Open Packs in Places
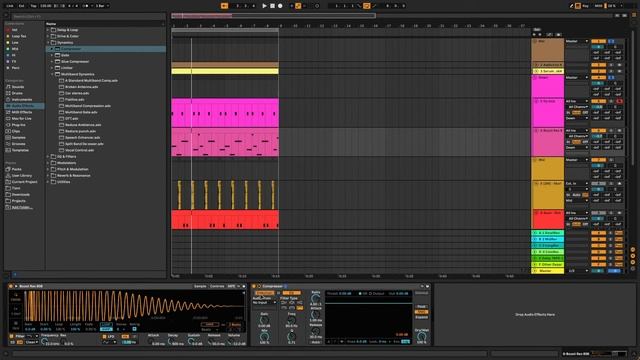The width and height of the screenshot is (640, 360). [x=16, y=169]
